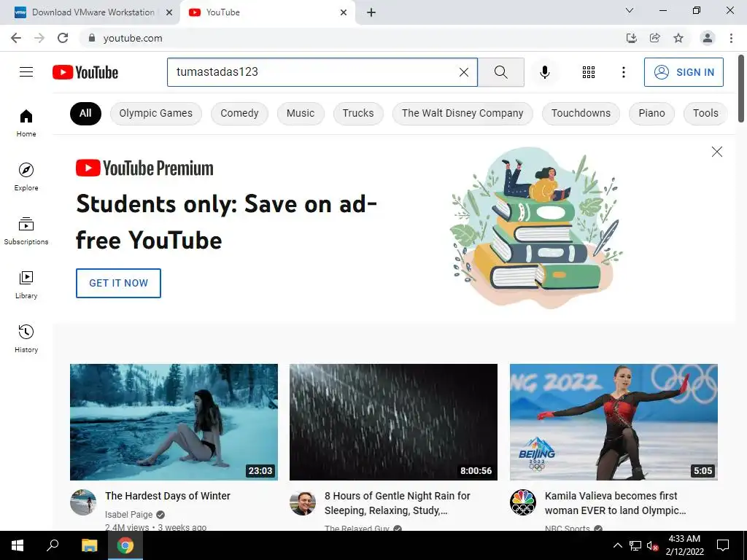The width and height of the screenshot is (747, 560).
Task: Click the page vertical scrollbar
Action: pyautogui.click(x=741, y=88)
